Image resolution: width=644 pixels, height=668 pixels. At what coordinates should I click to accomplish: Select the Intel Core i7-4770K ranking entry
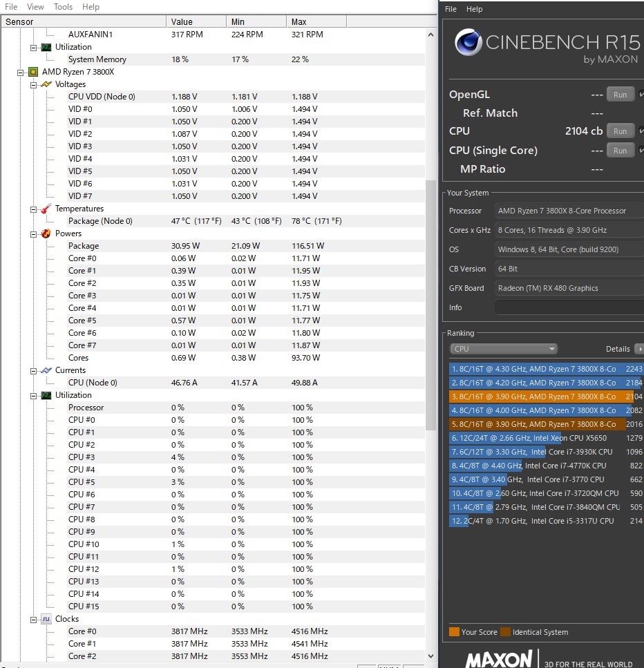[x=546, y=466]
